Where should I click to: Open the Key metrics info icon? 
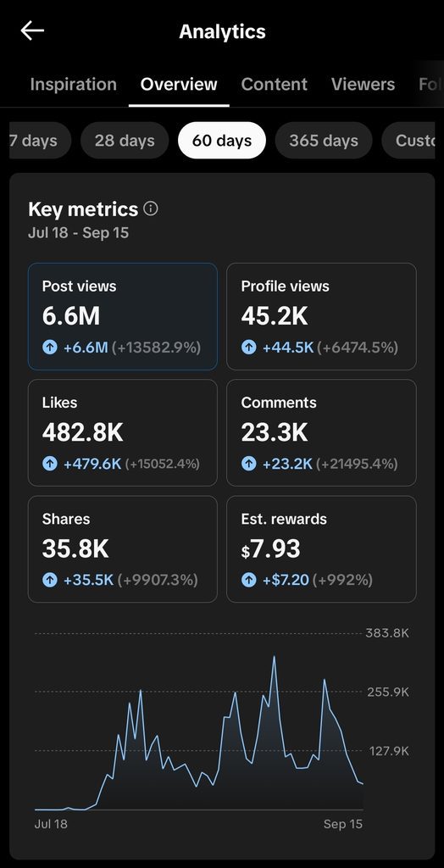tap(151, 209)
